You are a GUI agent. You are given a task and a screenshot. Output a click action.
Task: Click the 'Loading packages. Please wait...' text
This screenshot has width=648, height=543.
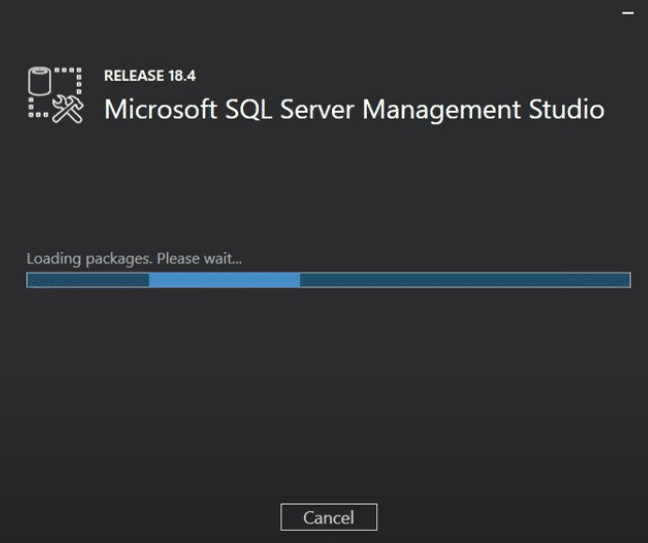coord(134,259)
